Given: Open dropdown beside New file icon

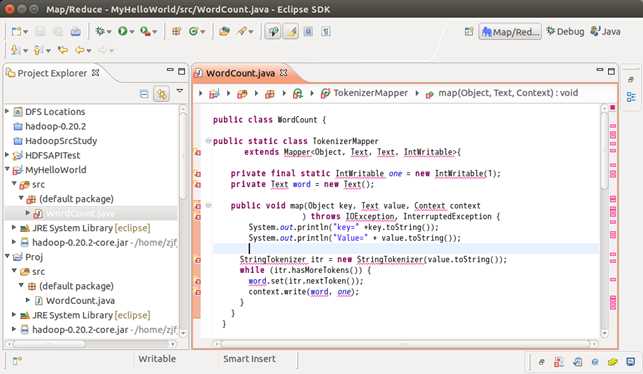Looking at the screenshot, I should 25,32.
